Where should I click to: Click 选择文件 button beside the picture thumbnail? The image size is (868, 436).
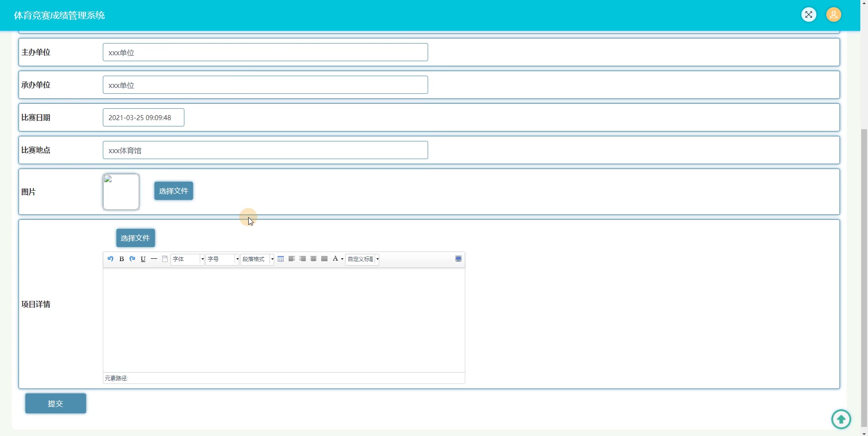[174, 191]
